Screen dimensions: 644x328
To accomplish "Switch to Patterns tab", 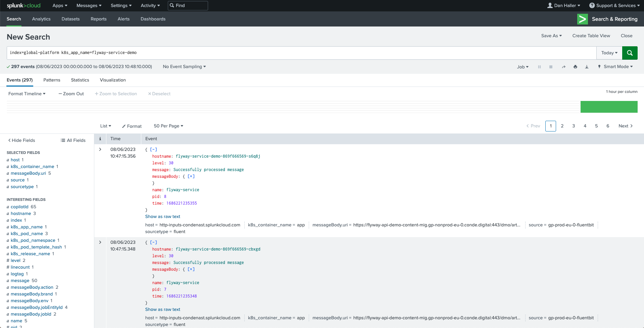I will [x=52, y=80].
